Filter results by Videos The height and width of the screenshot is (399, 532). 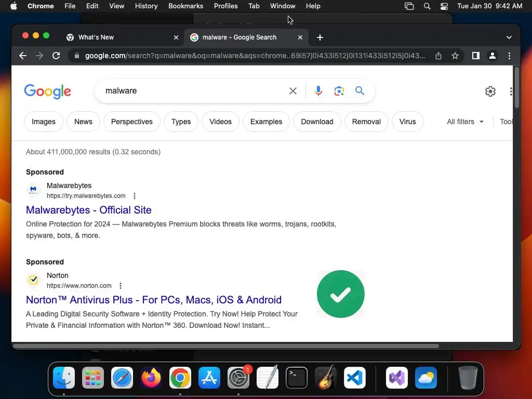[x=220, y=122]
